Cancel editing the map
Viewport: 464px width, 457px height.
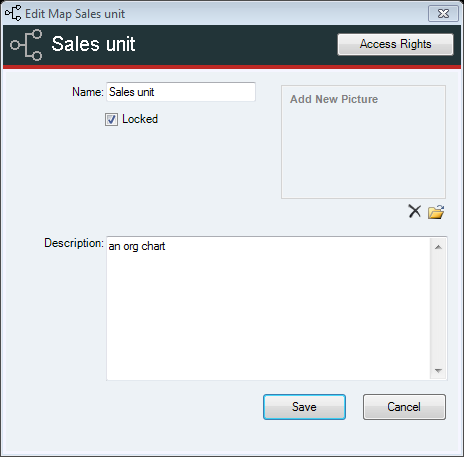pos(404,407)
